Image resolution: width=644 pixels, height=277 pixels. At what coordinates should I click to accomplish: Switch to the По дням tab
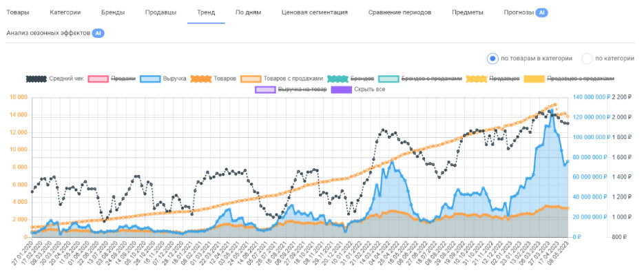pyautogui.click(x=248, y=12)
